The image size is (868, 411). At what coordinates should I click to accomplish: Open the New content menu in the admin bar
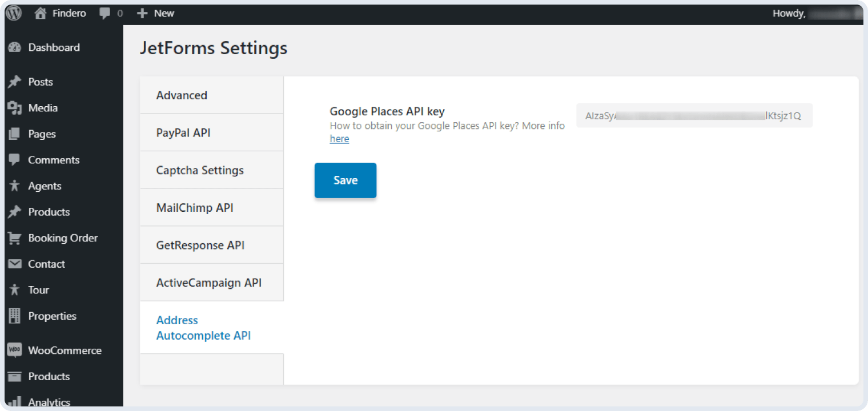tap(155, 13)
